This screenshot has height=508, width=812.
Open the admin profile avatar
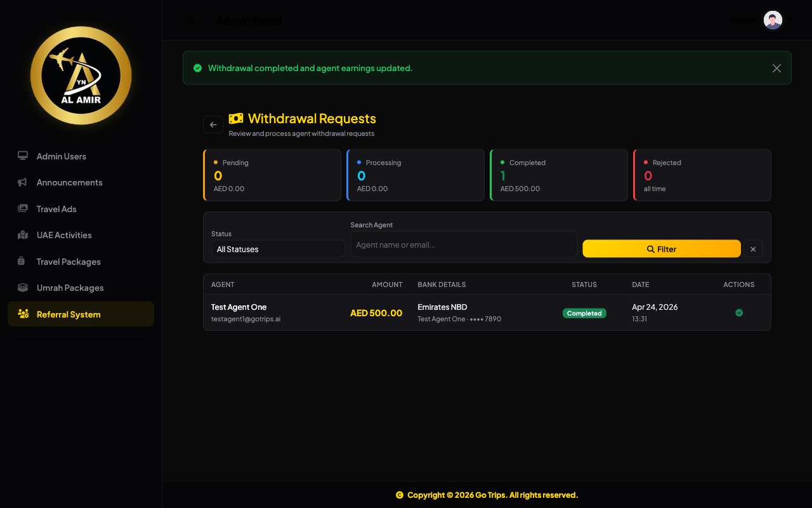(x=773, y=20)
